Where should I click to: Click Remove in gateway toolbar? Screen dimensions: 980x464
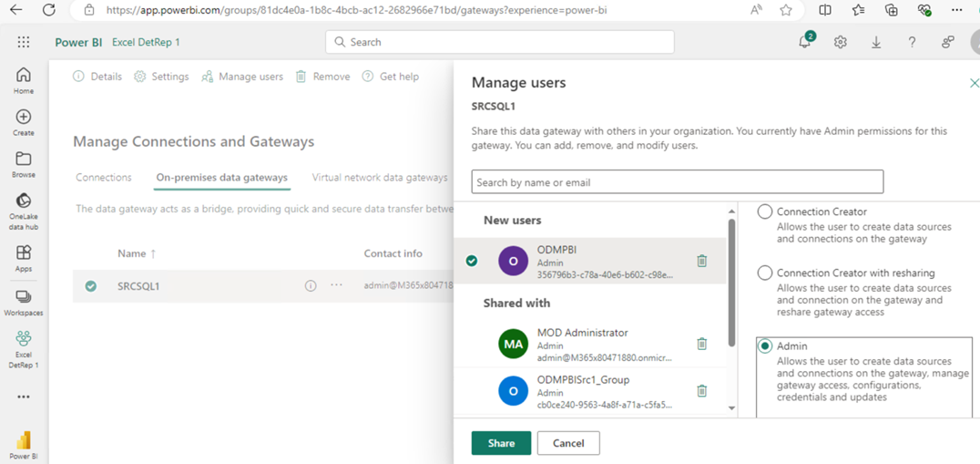(322, 77)
